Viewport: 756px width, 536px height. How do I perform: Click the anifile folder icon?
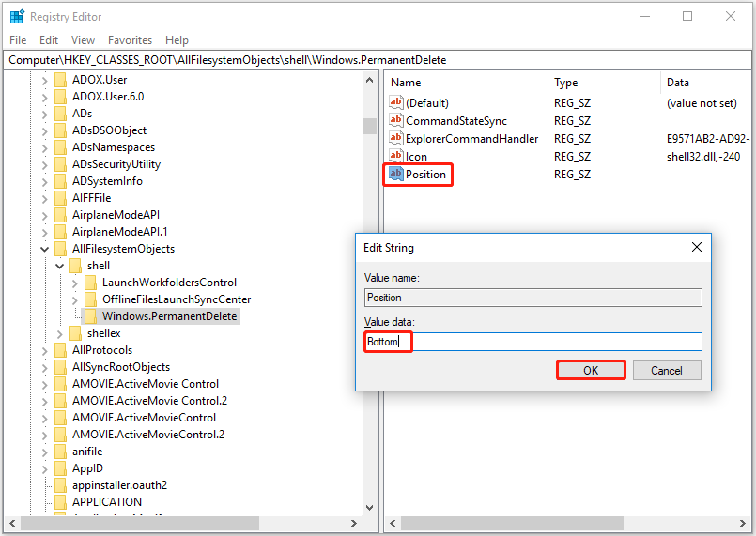point(61,452)
